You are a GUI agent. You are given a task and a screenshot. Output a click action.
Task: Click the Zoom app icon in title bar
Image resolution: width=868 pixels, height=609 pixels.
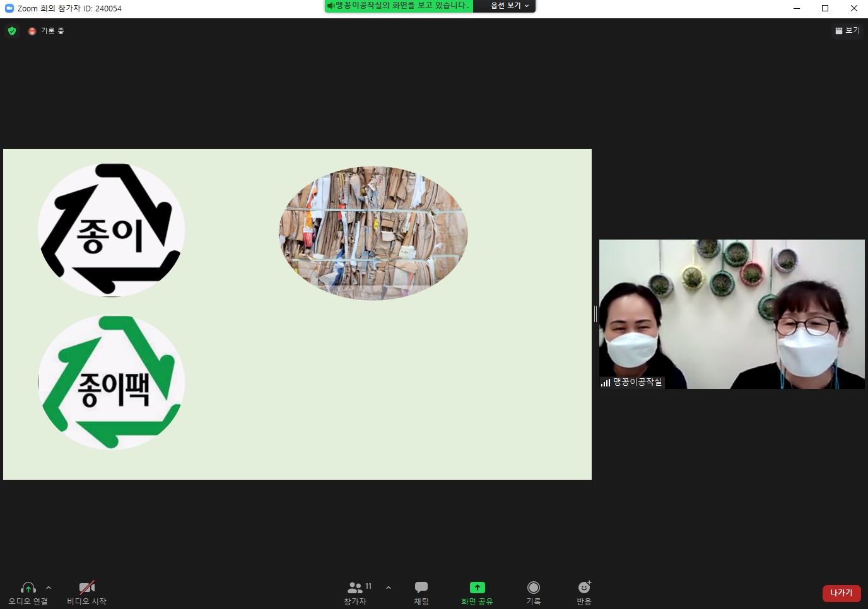(x=9, y=8)
